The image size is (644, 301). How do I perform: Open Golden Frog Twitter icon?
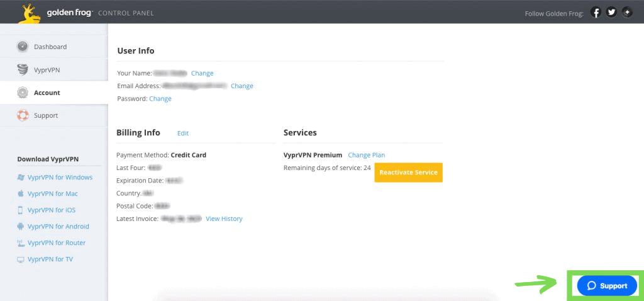(611, 13)
